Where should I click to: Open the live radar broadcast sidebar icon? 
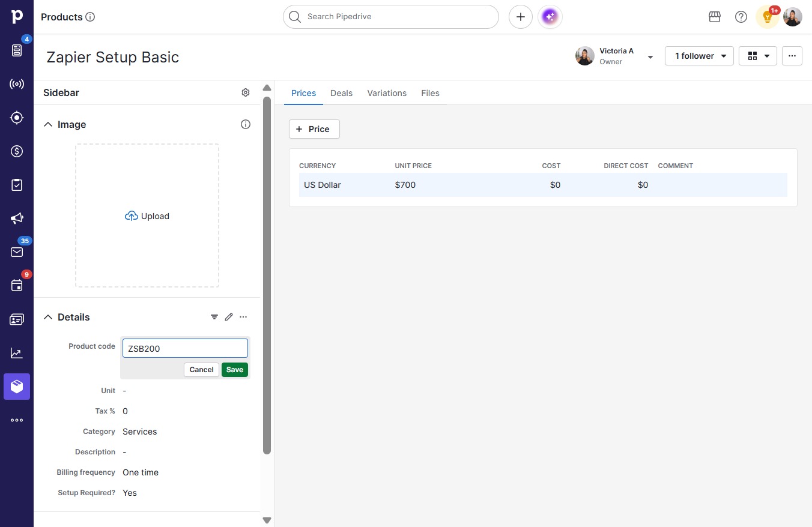click(x=17, y=84)
